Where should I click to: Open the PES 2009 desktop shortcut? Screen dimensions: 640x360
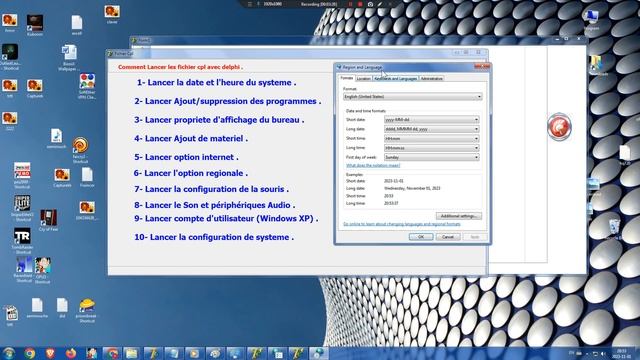[x=22, y=176]
